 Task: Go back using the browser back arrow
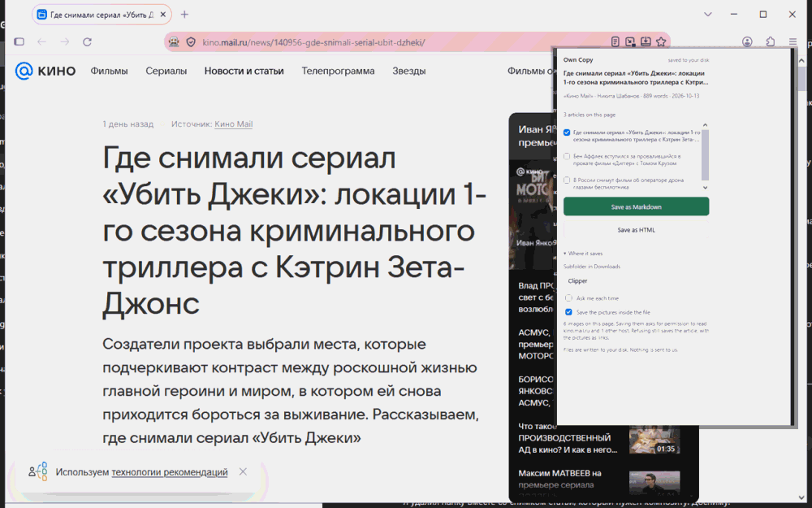click(x=42, y=42)
